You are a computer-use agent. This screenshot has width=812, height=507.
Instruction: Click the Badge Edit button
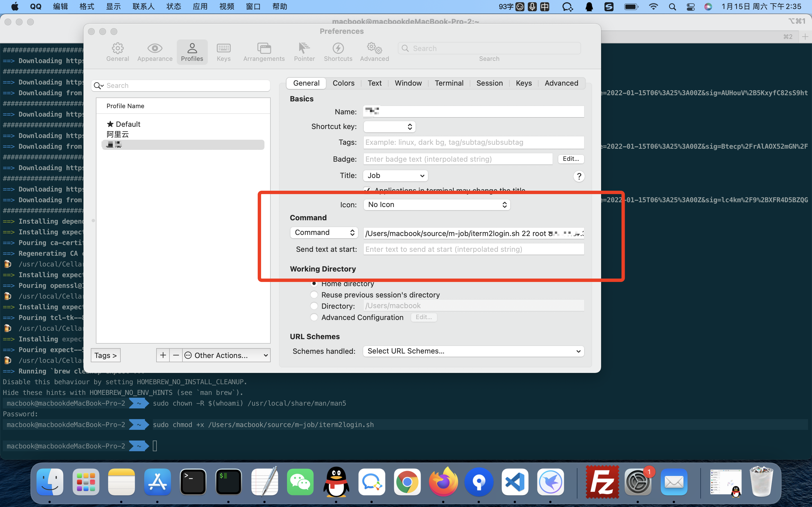pos(570,159)
